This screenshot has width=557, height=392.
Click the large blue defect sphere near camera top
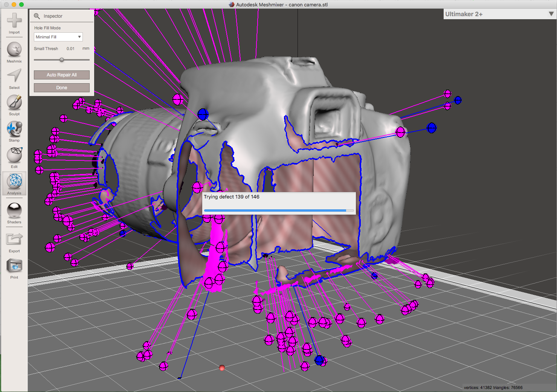tap(203, 114)
